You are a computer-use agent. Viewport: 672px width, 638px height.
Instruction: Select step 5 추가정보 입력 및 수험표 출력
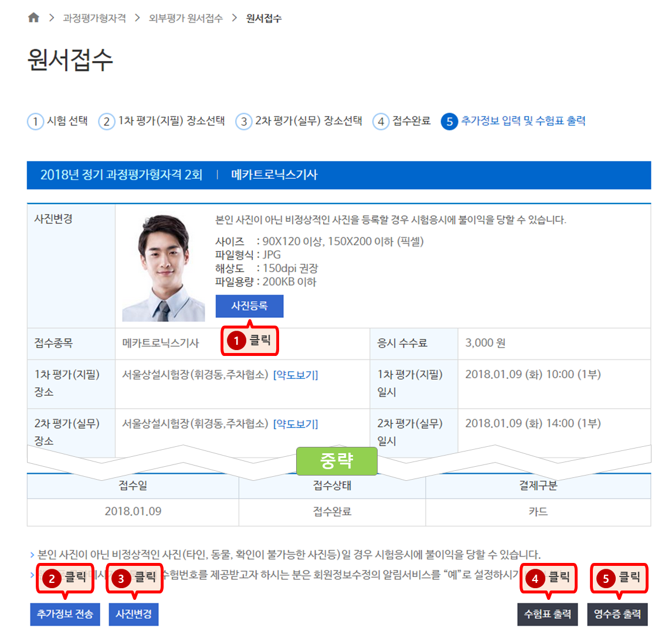(x=513, y=121)
